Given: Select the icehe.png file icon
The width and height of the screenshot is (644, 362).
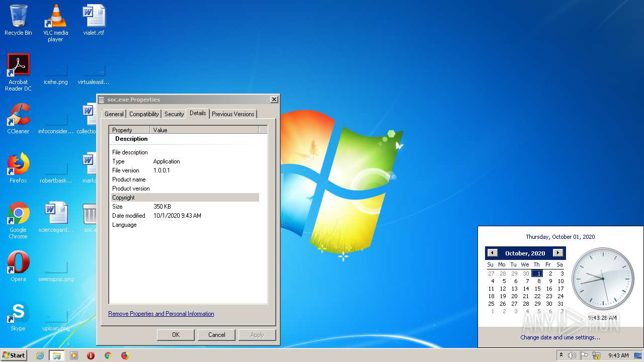Looking at the screenshot, I should (55, 73).
